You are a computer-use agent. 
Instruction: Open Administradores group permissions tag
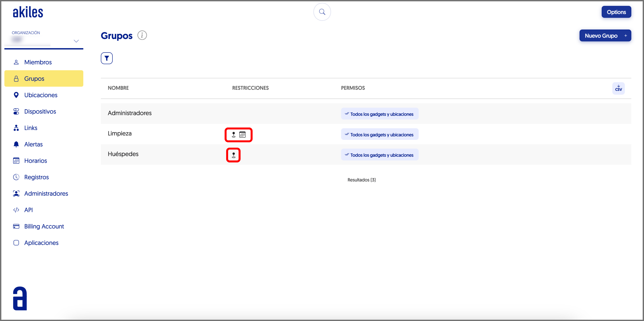tap(379, 114)
